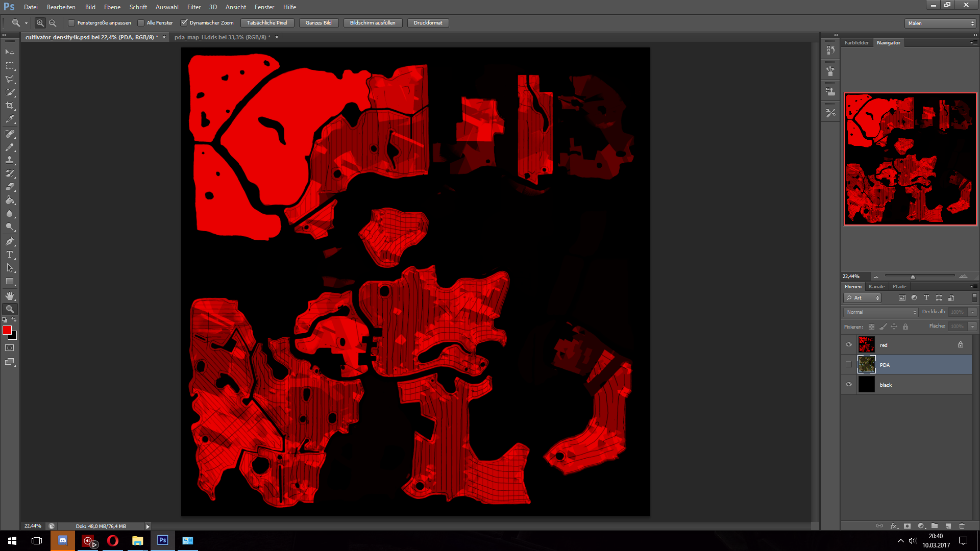Open the Filter menu
The image size is (980, 551).
click(193, 7)
